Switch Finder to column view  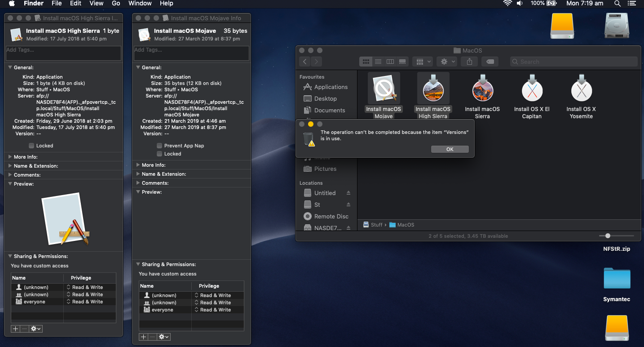tap(390, 62)
